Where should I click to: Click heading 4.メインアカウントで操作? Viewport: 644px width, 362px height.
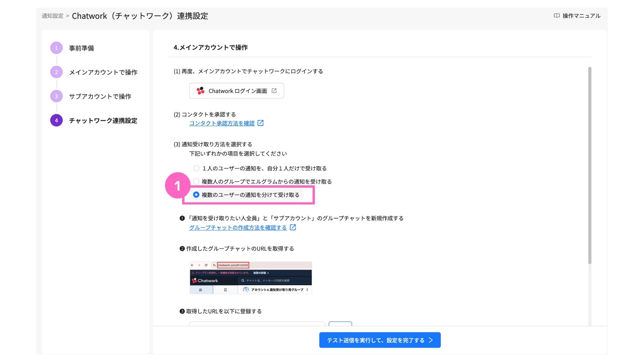(211, 47)
